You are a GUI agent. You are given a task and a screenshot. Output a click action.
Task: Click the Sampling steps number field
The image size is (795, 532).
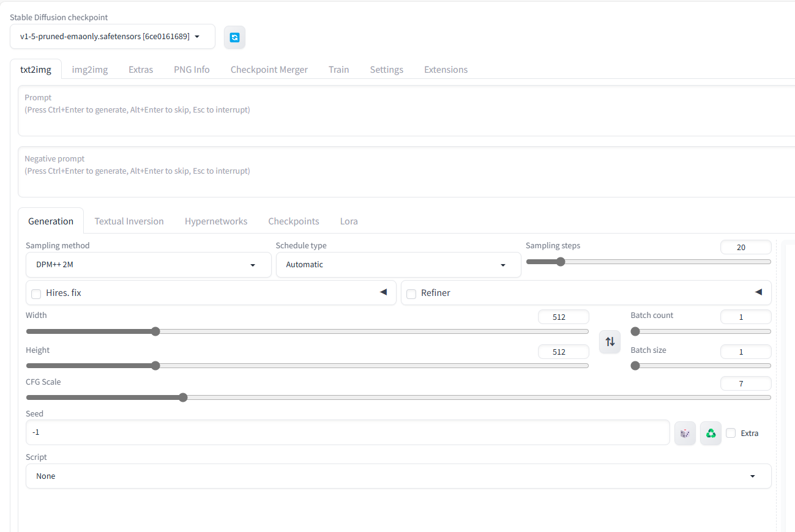coord(745,248)
